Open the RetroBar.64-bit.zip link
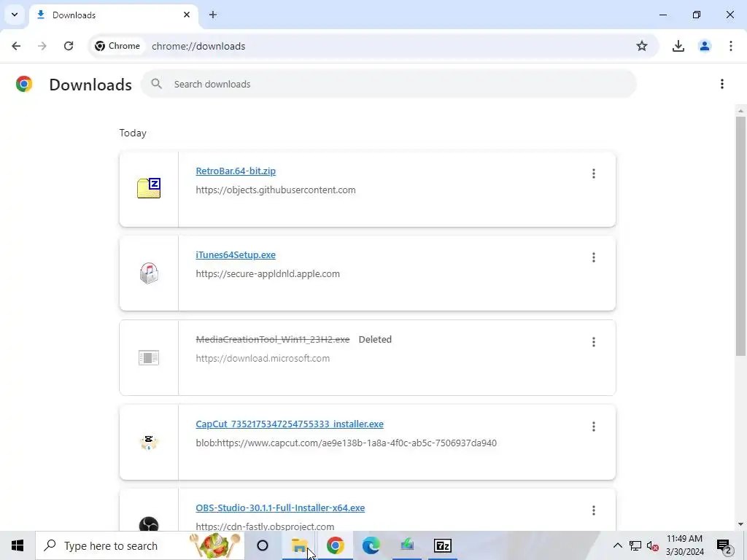Screen dimensions: 747x560 [236, 171]
